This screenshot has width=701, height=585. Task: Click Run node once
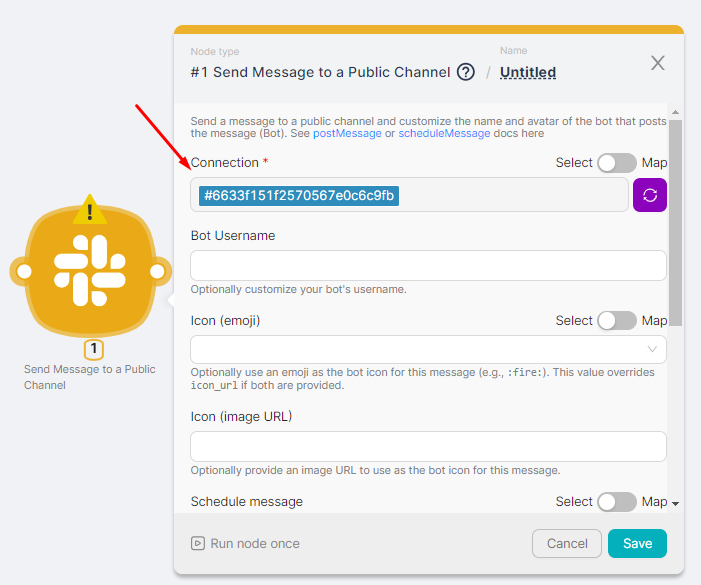tap(246, 544)
